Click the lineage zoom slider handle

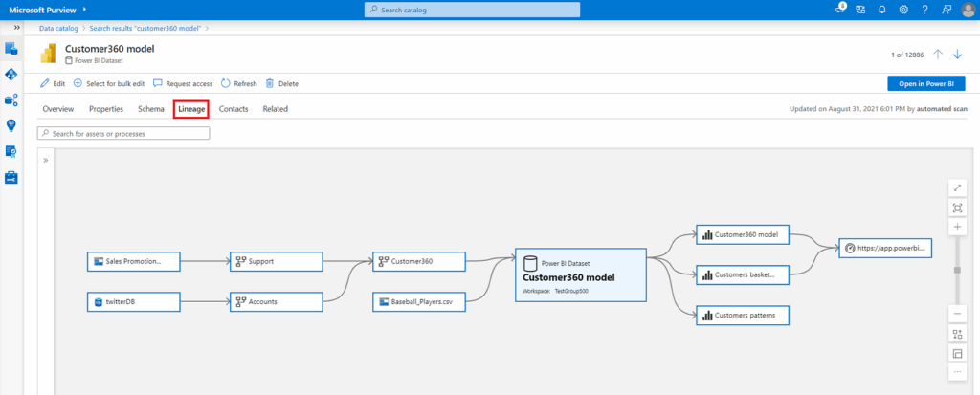(x=956, y=270)
